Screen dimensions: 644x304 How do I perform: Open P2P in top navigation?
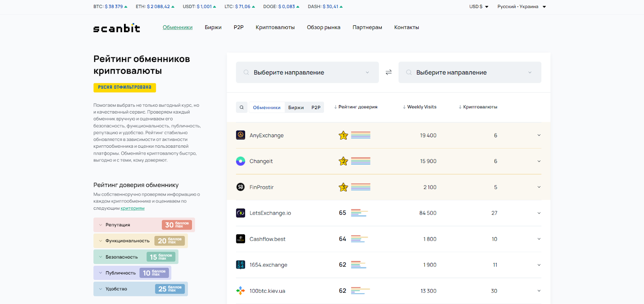click(239, 27)
